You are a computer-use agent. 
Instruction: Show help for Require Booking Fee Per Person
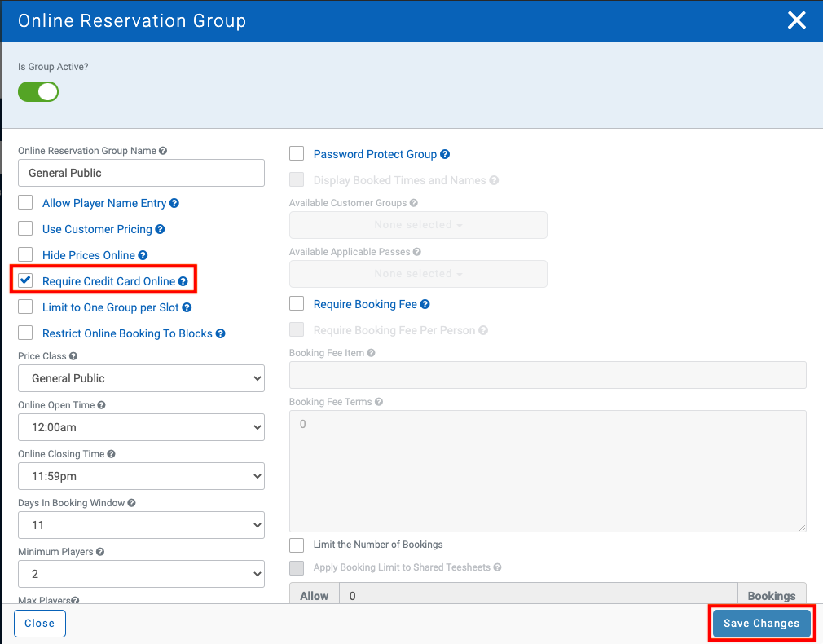pos(483,330)
